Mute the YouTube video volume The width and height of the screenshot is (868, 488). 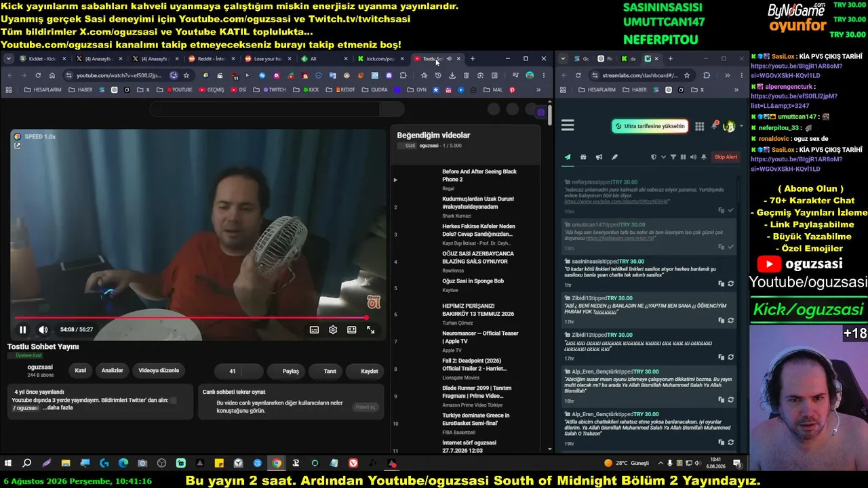coord(43,329)
